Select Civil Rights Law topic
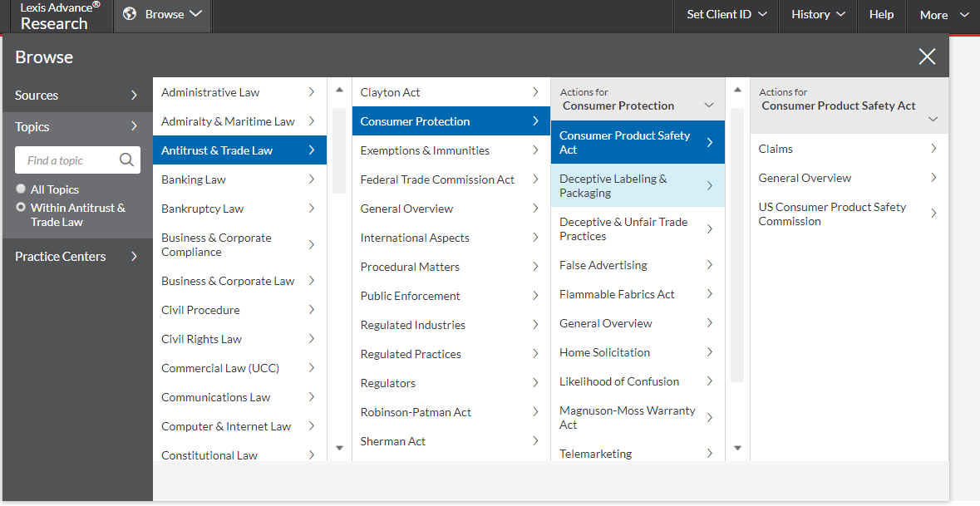 click(x=239, y=339)
